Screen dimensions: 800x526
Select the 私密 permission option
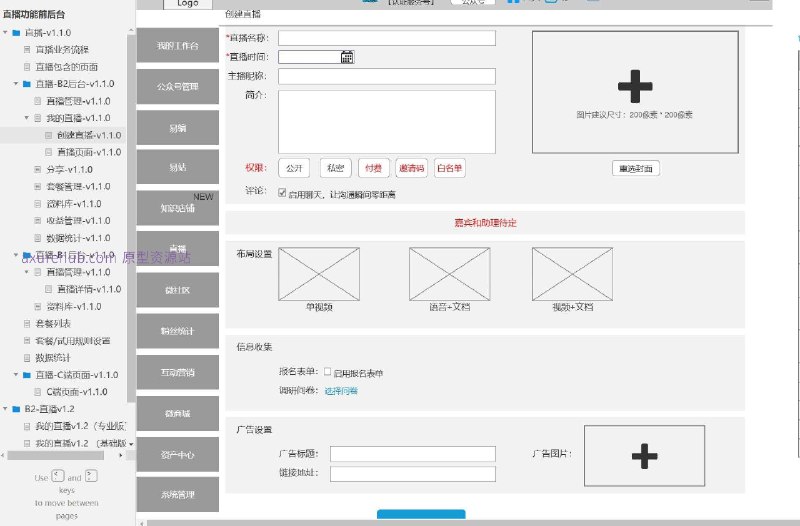point(336,168)
